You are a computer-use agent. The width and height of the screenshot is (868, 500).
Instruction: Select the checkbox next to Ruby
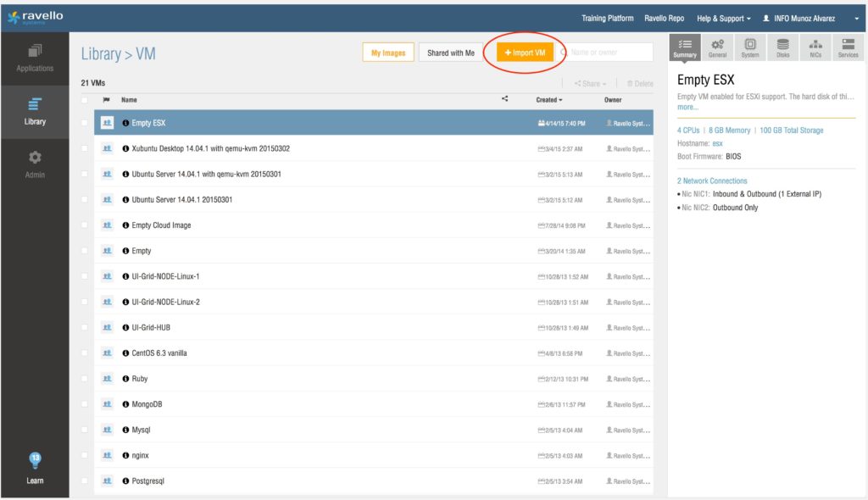[x=84, y=379]
